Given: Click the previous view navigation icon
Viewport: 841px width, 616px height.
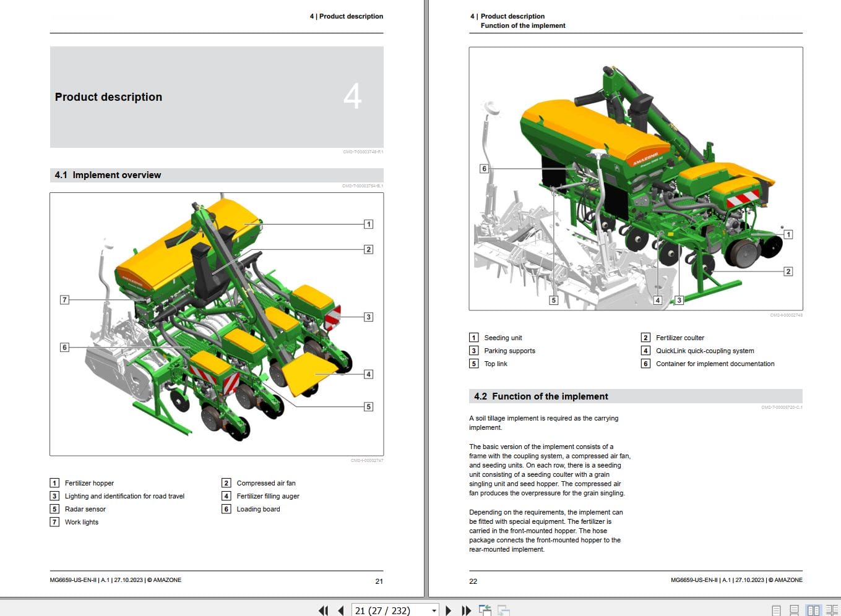Looking at the screenshot, I should (x=485, y=610).
